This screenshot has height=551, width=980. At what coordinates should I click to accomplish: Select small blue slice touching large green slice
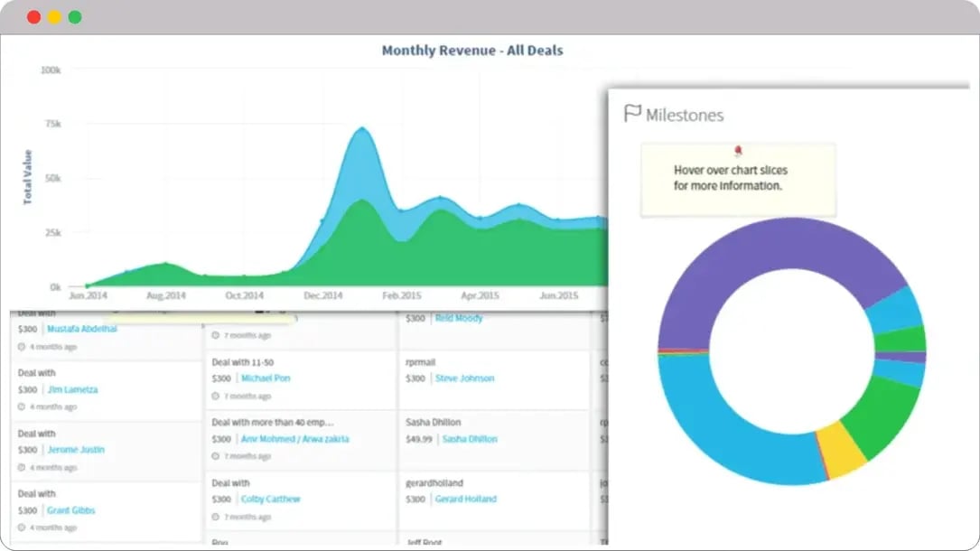900,372
